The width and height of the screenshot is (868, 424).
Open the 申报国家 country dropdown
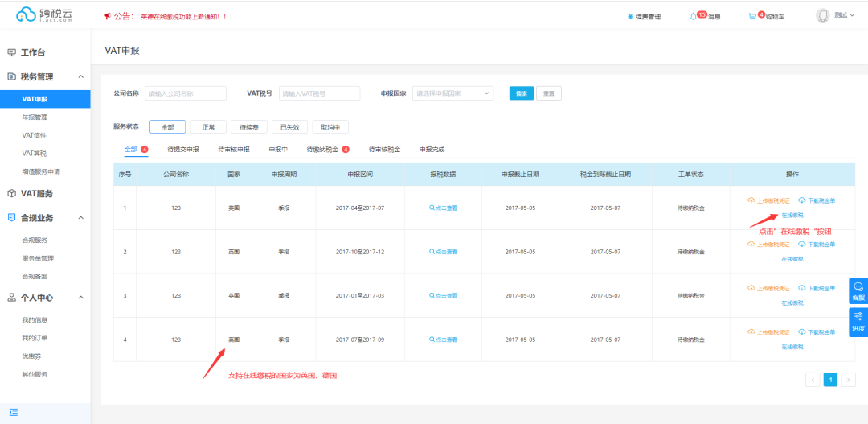pyautogui.click(x=452, y=93)
